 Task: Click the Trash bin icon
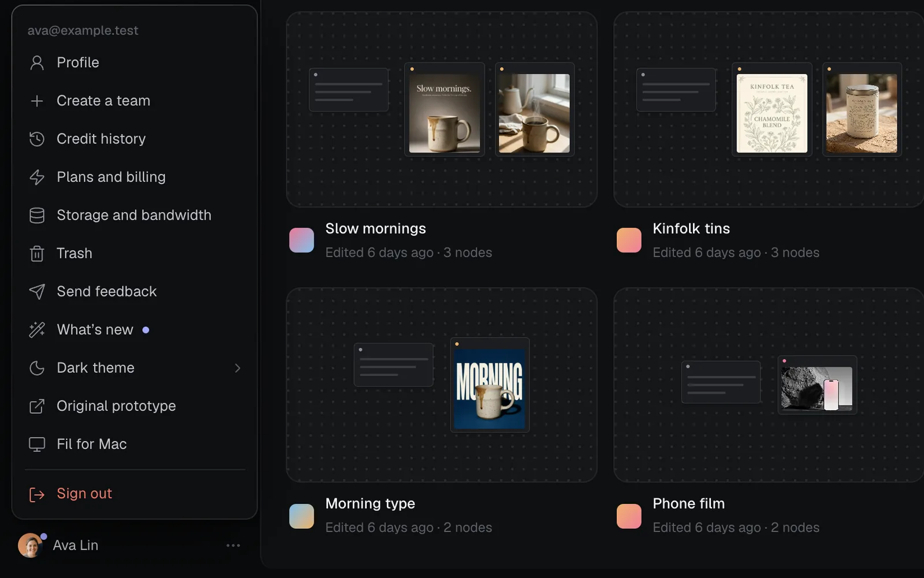click(x=37, y=253)
